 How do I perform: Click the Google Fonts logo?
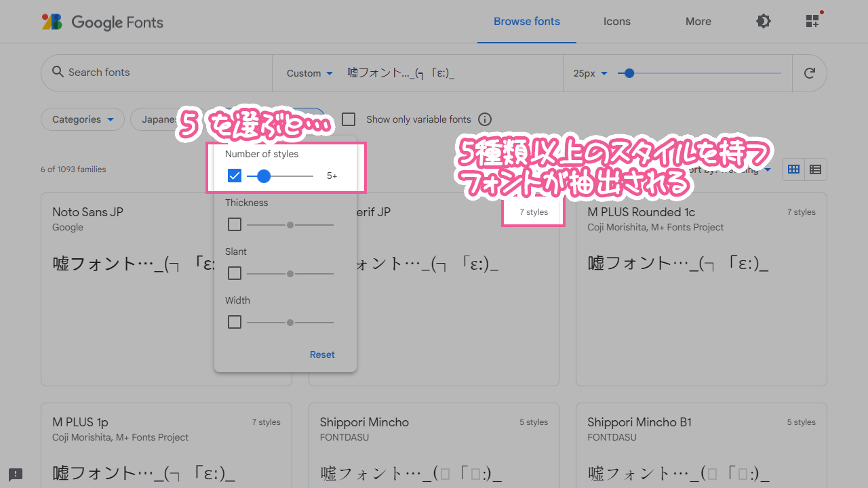[x=102, y=22]
